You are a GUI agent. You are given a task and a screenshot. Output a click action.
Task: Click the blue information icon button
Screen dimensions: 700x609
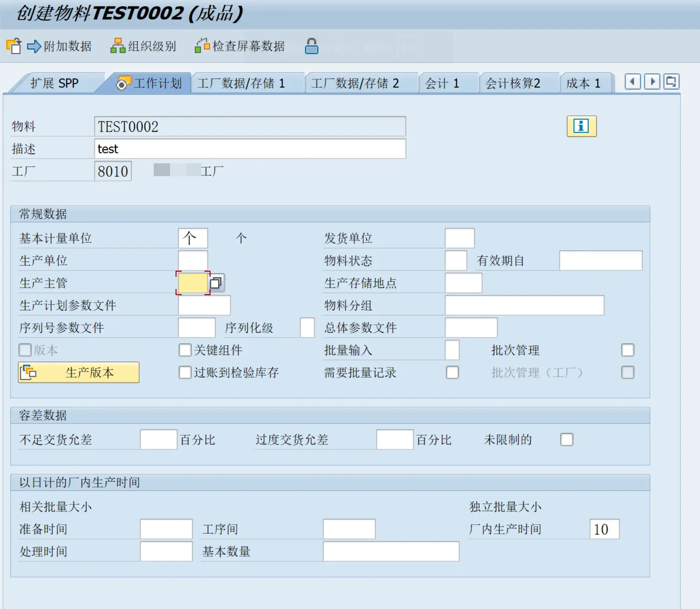coord(581,126)
